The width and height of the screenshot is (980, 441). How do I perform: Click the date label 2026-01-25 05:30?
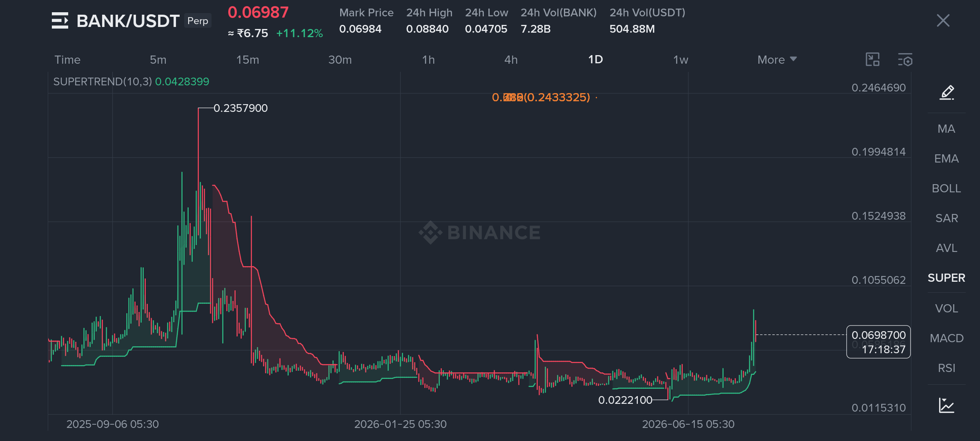tap(400, 424)
